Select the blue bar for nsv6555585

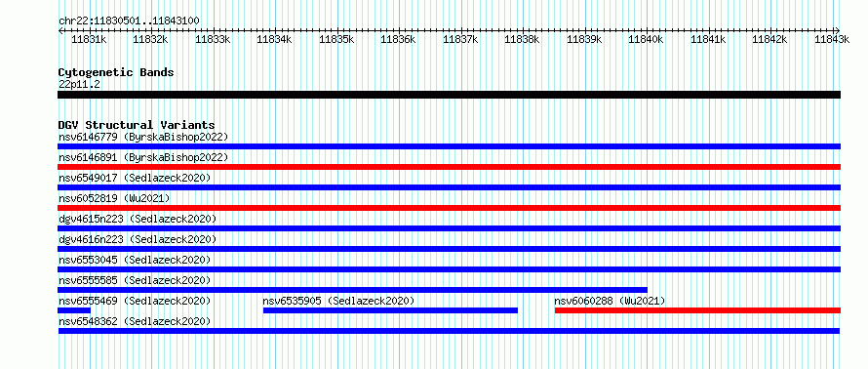[x=353, y=290]
